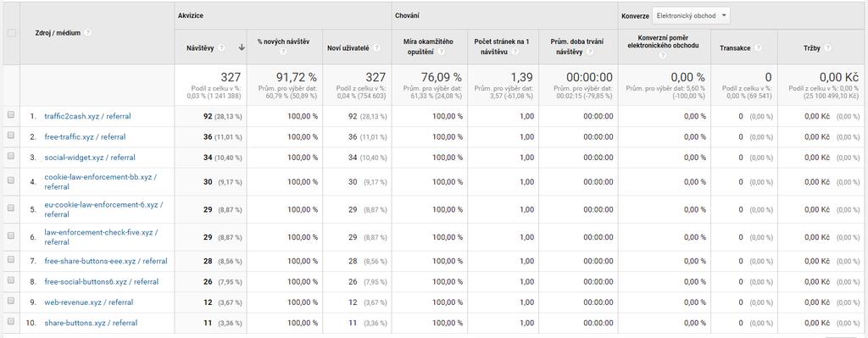The height and width of the screenshot is (338, 868).
Task: Show help icon next to Transakce
Action: 758,48
